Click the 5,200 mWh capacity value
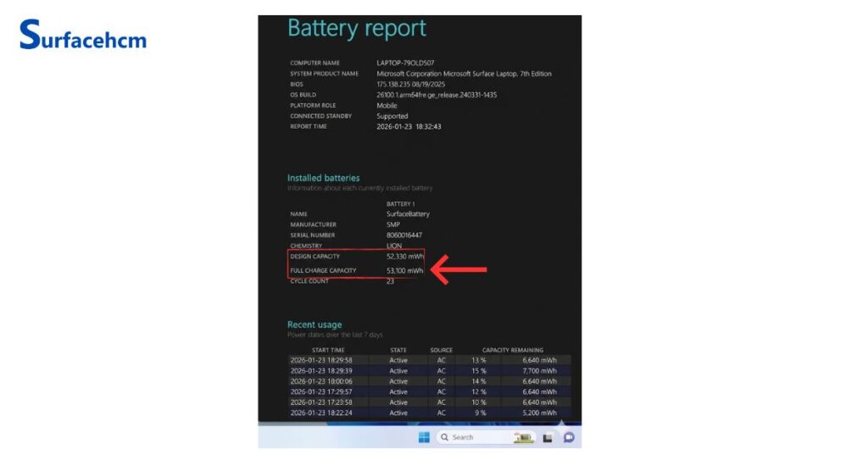 pos(540,413)
